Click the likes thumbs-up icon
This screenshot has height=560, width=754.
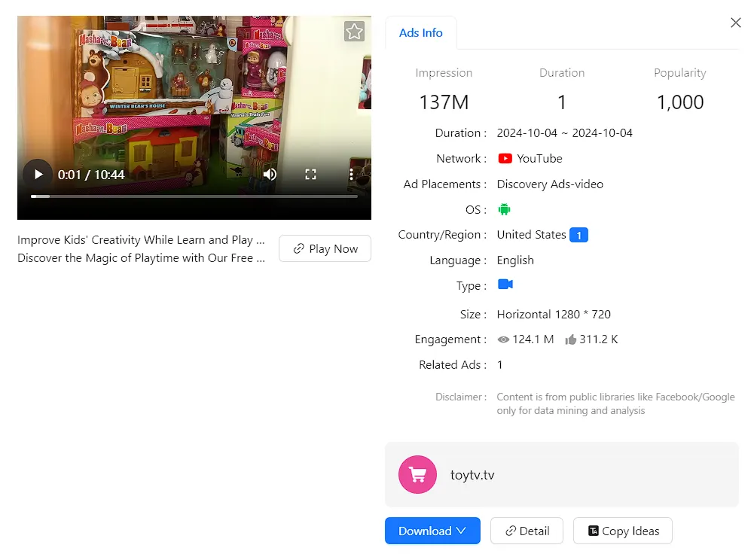coord(570,340)
